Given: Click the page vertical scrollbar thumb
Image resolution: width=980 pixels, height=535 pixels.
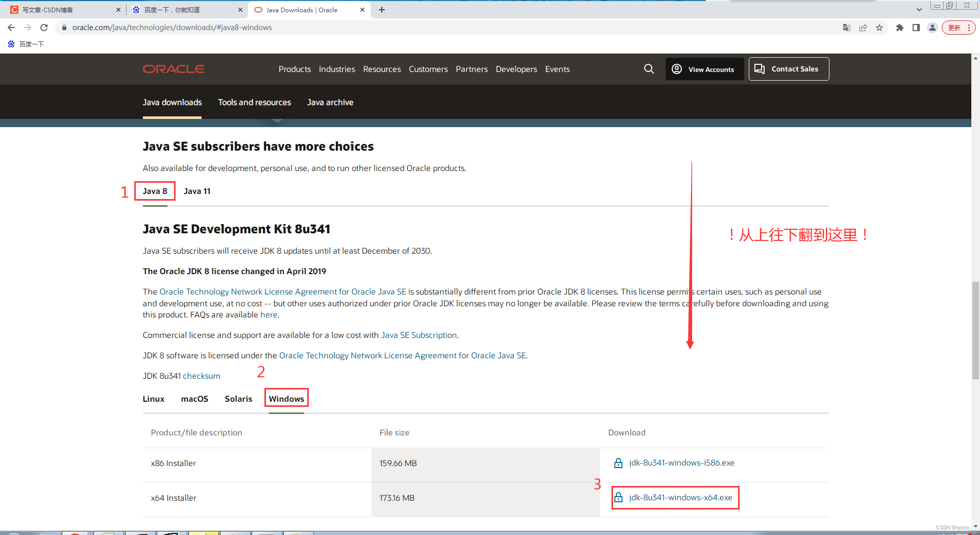Looking at the screenshot, I should coord(975,330).
